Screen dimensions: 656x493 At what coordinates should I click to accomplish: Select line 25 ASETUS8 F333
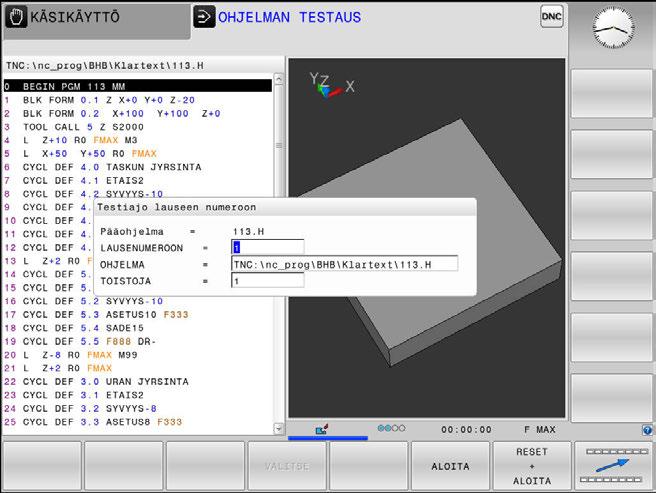tap(138, 421)
